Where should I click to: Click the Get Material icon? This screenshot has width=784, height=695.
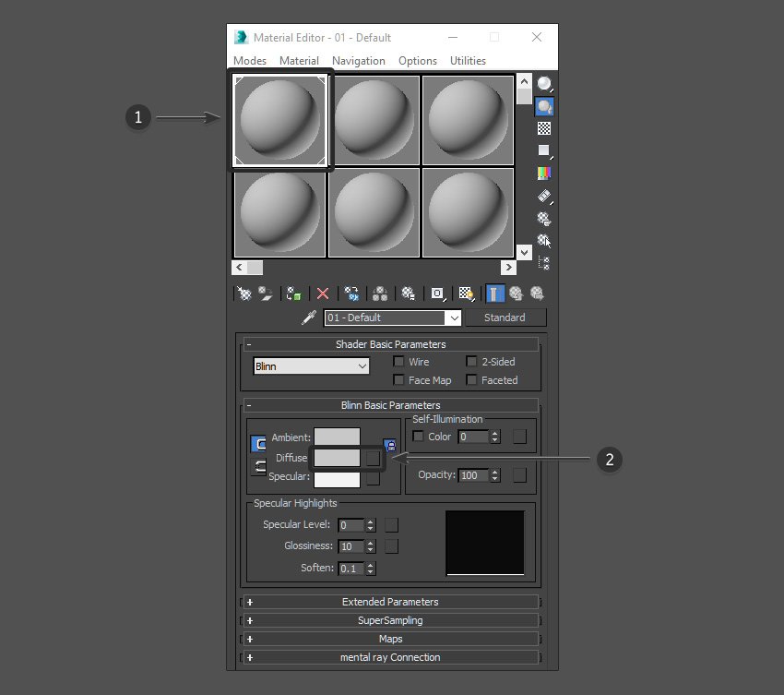[x=244, y=294]
